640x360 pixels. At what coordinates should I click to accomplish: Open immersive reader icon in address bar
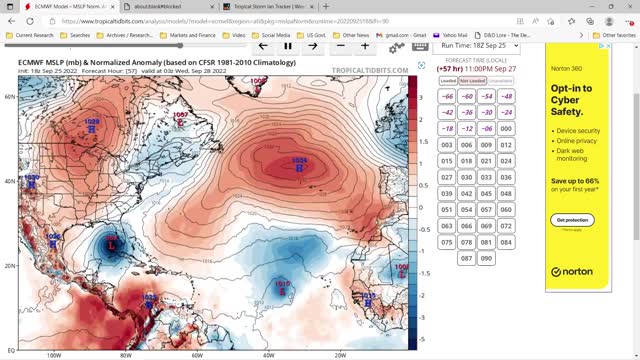pyautogui.click(x=520, y=21)
